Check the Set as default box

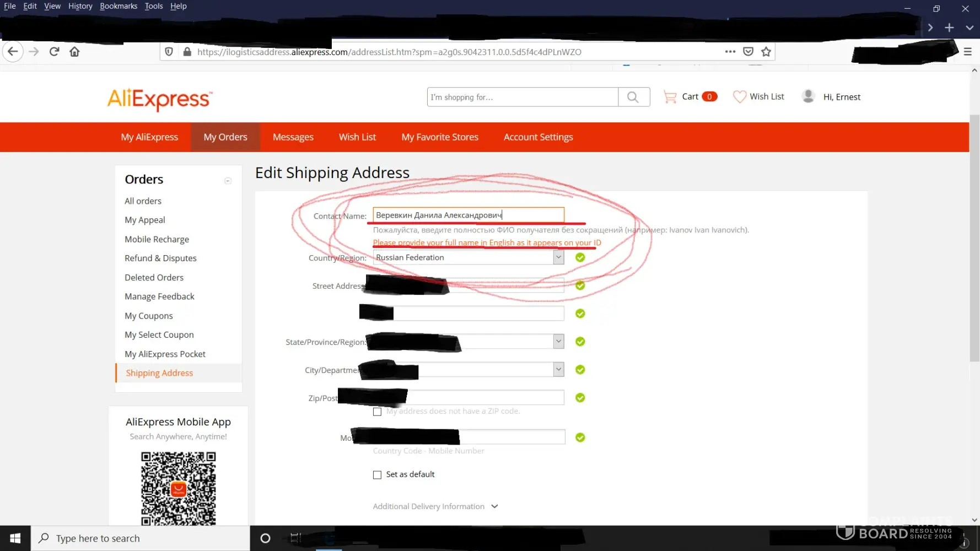pyautogui.click(x=377, y=475)
